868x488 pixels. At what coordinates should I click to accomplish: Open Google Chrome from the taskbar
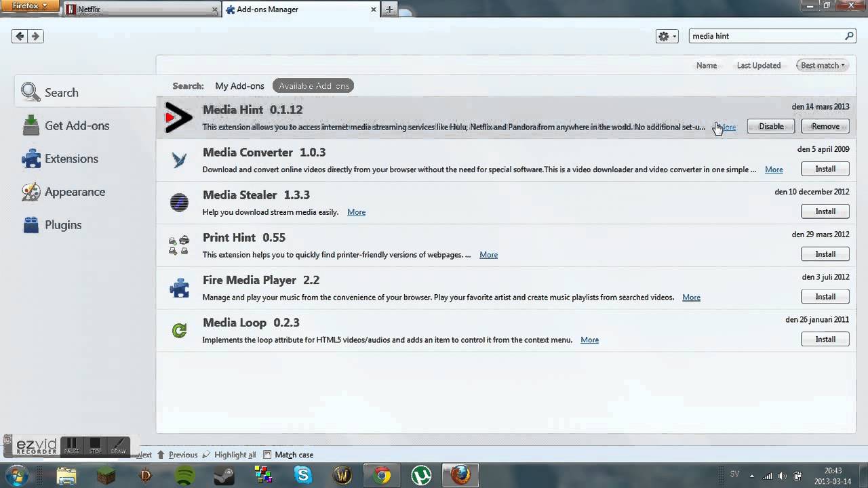pos(382,476)
